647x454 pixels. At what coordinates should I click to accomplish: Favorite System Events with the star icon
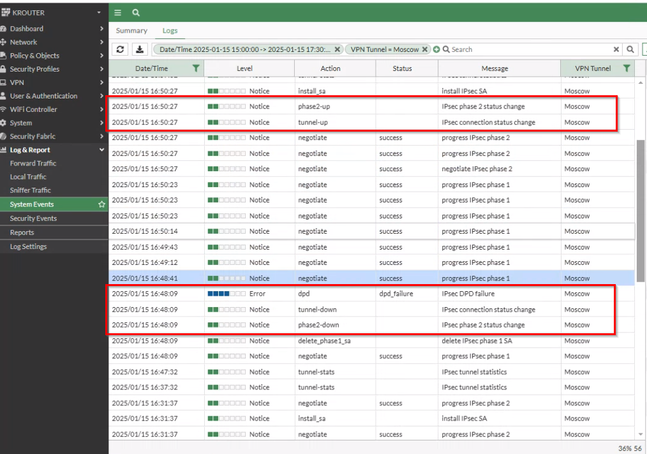(x=101, y=204)
